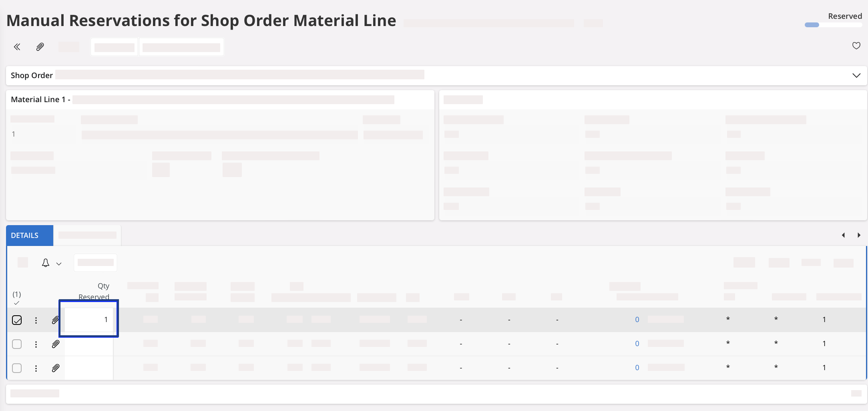Click the double-chevron back icon
The height and width of the screenshot is (411, 868).
[17, 47]
